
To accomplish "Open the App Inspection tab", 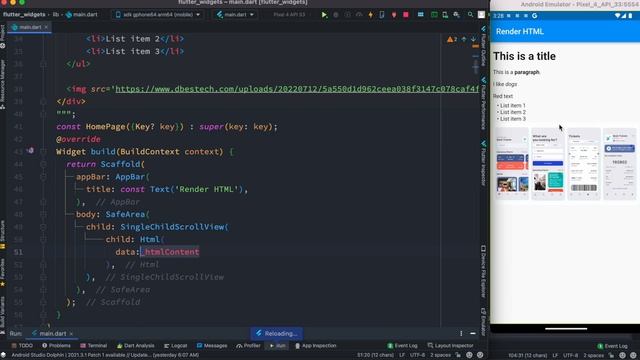I will (x=316, y=346).
